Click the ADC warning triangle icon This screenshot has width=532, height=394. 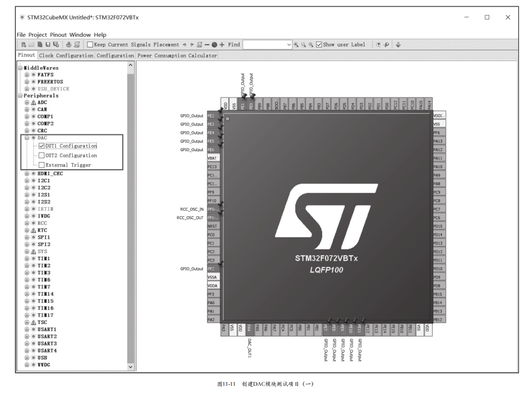click(34, 102)
